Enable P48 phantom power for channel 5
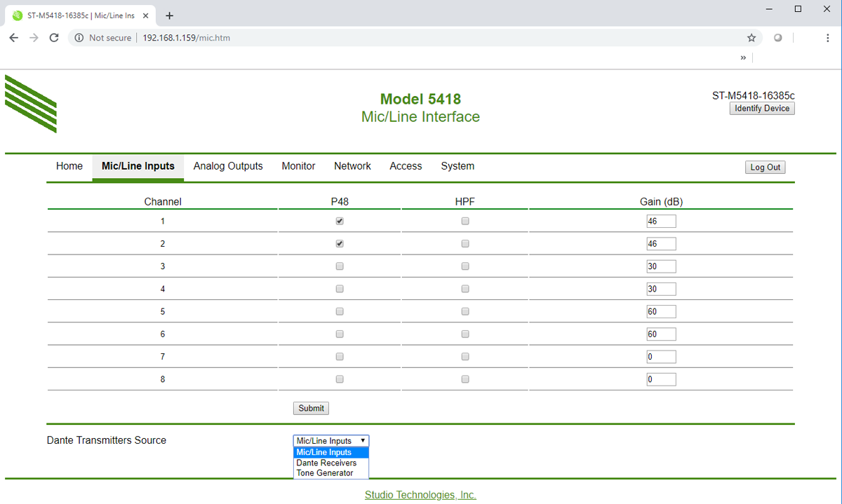Image resolution: width=842 pixels, height=504 pixels. click(340, 311)
